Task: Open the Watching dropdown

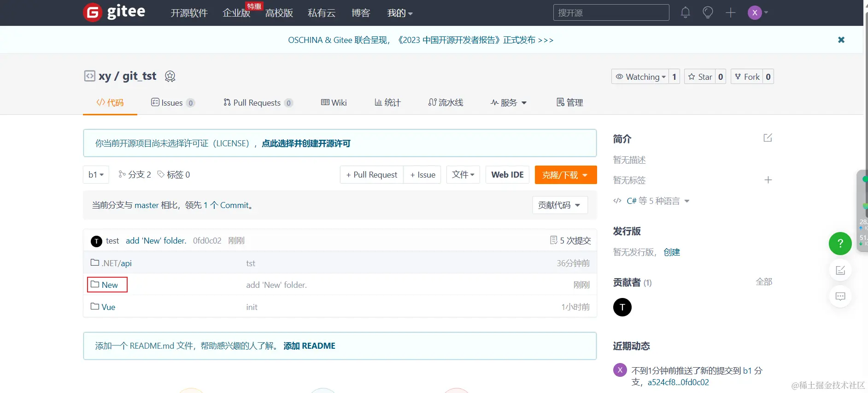Action: 640,77
